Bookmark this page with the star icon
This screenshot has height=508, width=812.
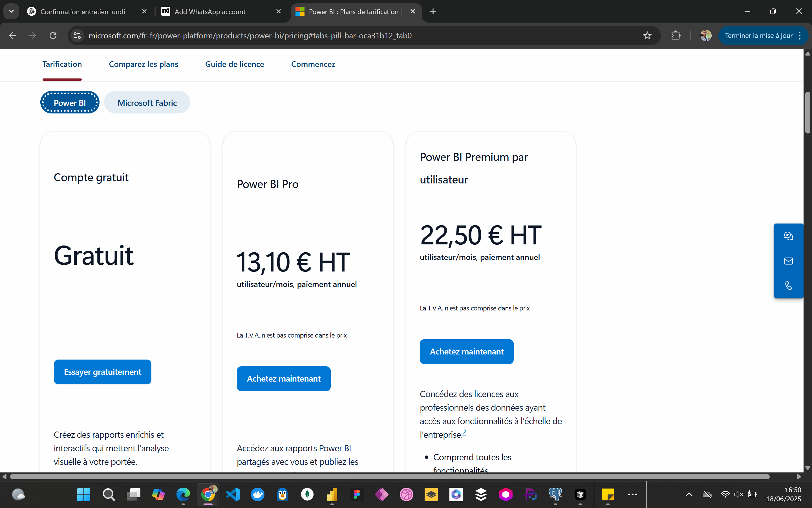(647, 36)
